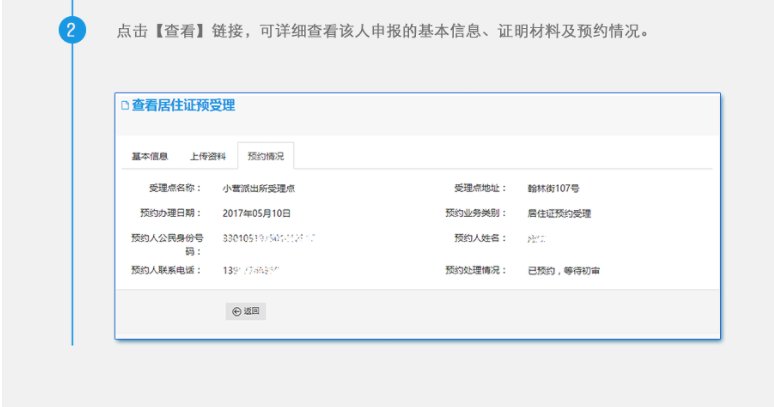Click the address 翰林街107号
This screenshot has height=407, width=774.
coord(553,188)
